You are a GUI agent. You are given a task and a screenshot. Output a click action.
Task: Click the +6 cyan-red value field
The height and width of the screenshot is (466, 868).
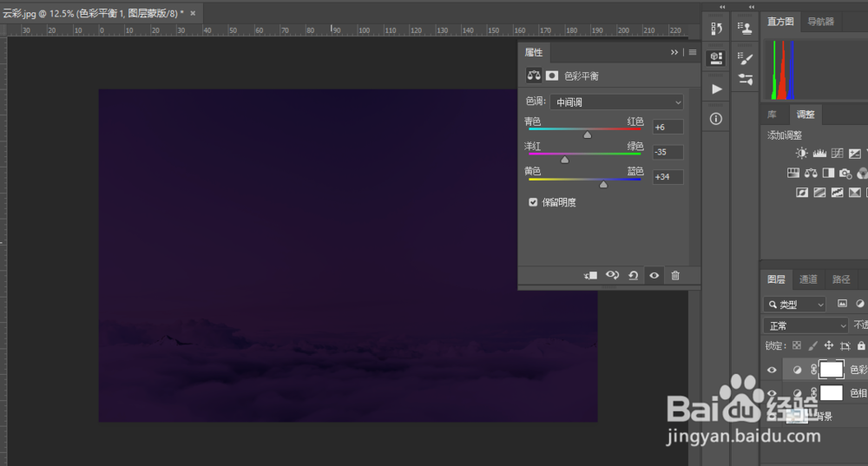tap(667, 128)
